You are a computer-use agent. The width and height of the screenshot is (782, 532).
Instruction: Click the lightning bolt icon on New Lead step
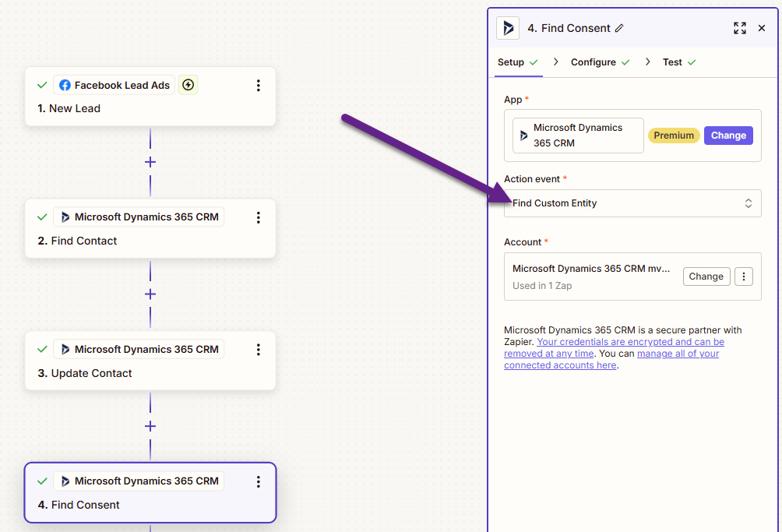tap(188, 85)
